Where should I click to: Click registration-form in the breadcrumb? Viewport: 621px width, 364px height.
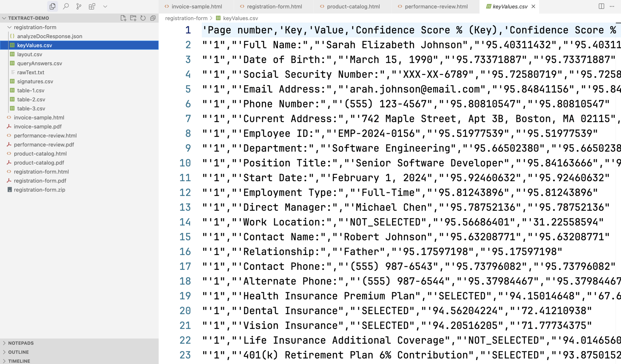(x=186, y=18)
